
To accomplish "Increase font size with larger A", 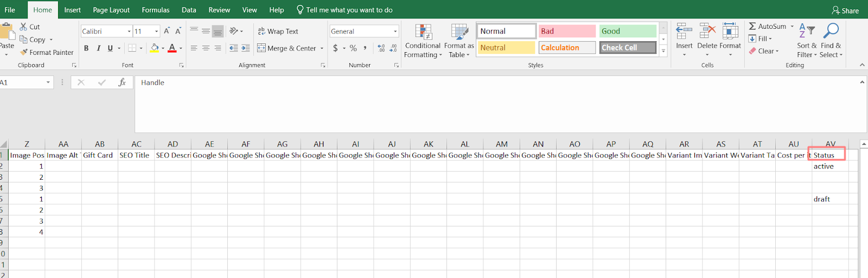I will click(167, 31).
